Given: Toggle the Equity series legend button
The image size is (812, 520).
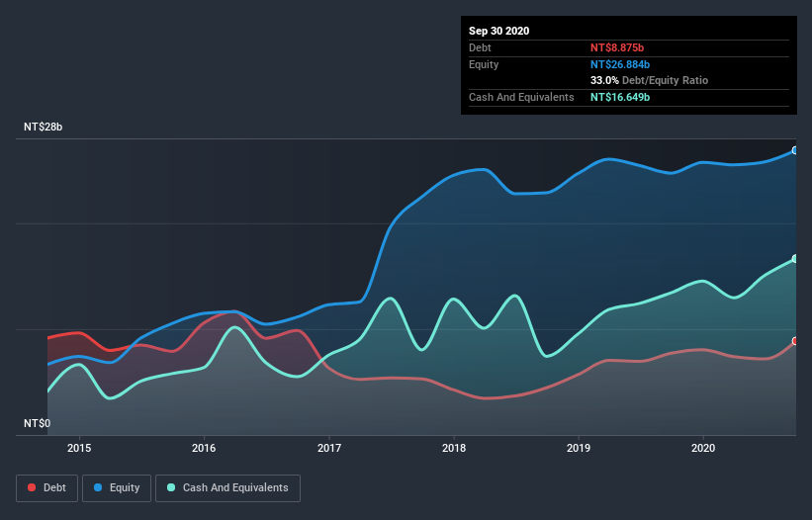Looking at the screenshot, I should tap(117, 488).
